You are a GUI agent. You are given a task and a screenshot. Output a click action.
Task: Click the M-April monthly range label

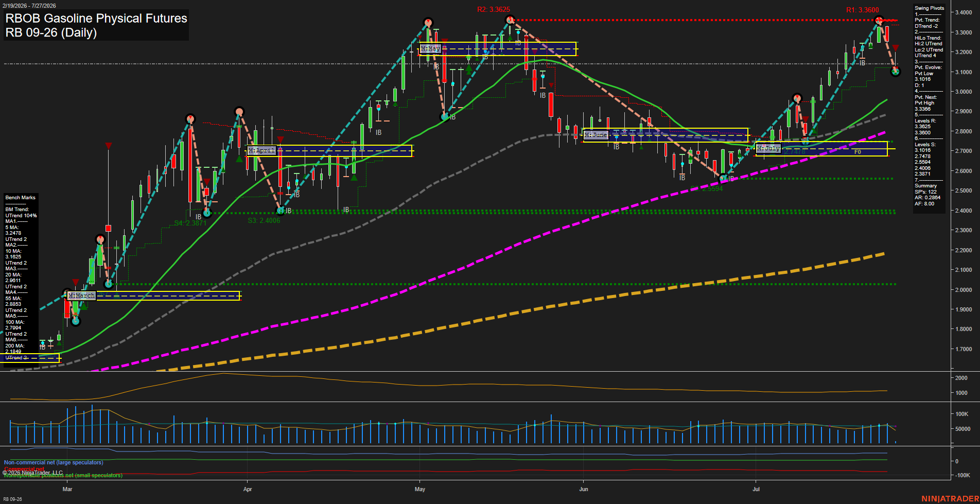pos(262,150)
